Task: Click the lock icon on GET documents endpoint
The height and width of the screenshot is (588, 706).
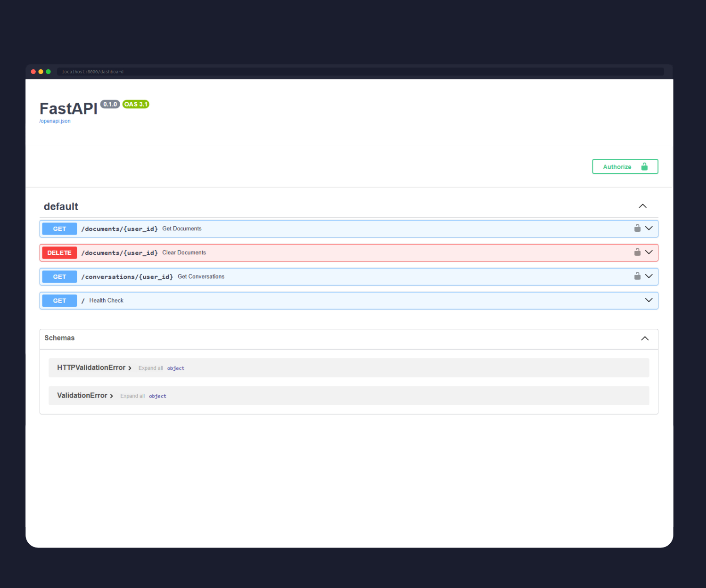Action: coord(637,229)
